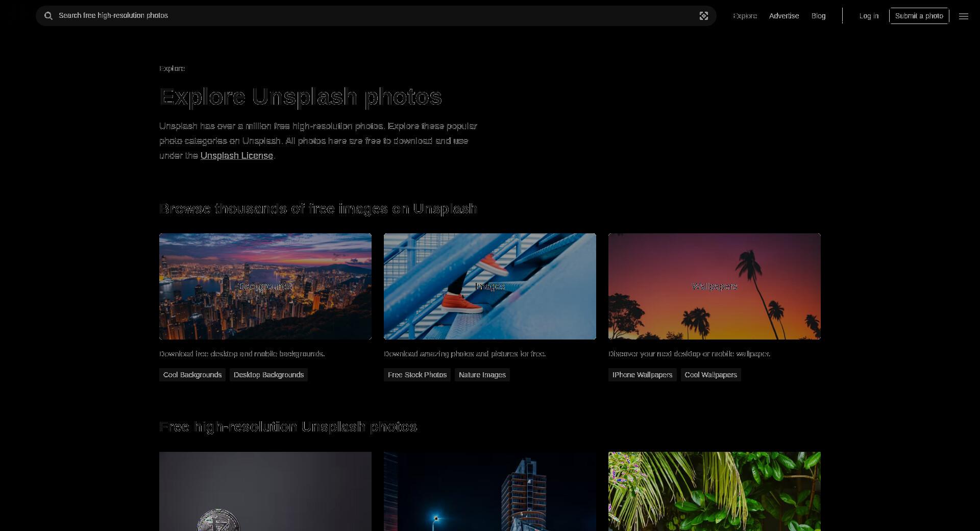Open the night building photo
This screenshot has width=980, height=531.
[x=490, y=491]
